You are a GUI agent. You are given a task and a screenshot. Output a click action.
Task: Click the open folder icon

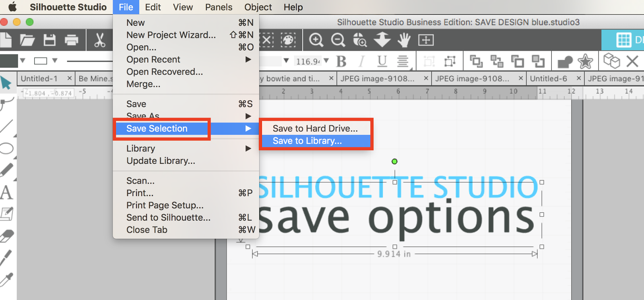(27, 40)
